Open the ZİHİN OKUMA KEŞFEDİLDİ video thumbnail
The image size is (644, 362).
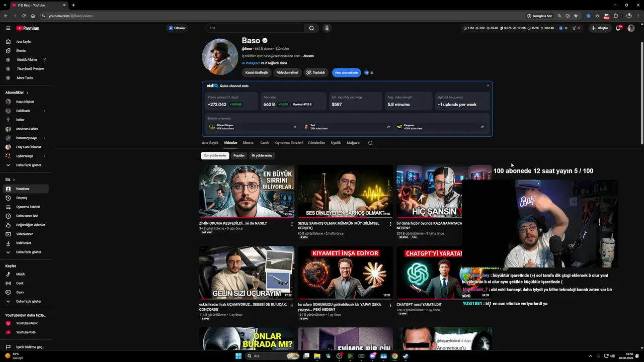click(x=247, y=192)
